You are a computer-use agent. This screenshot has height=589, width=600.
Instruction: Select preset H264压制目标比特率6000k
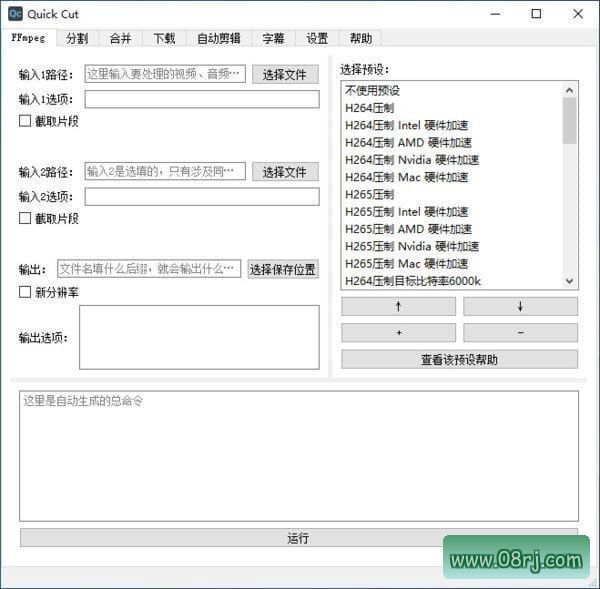[453, 281]
